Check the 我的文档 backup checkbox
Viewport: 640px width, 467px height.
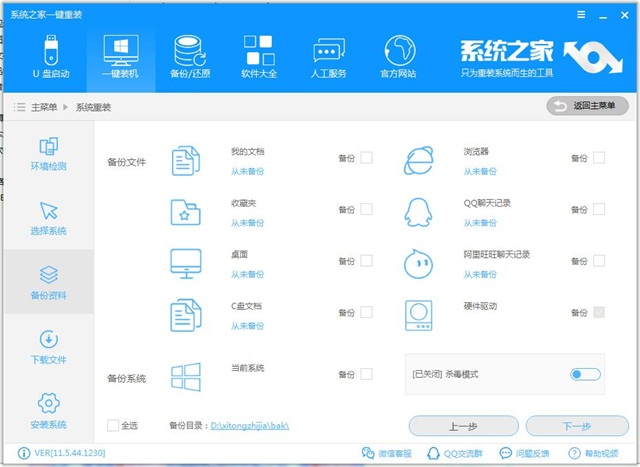pos(366,158)
